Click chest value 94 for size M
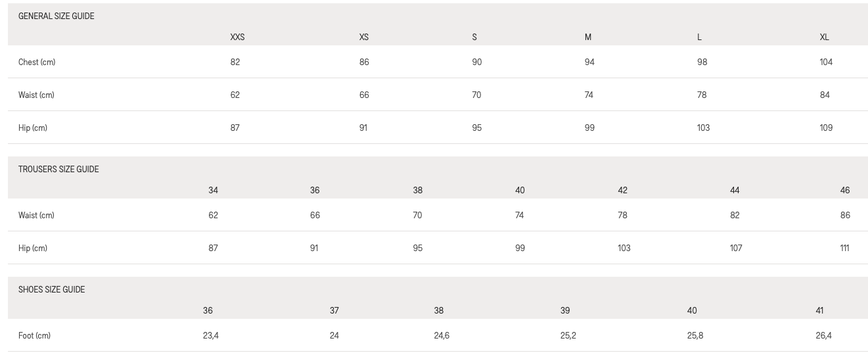Viewport: 868px width, 353px height. point(589,62)
